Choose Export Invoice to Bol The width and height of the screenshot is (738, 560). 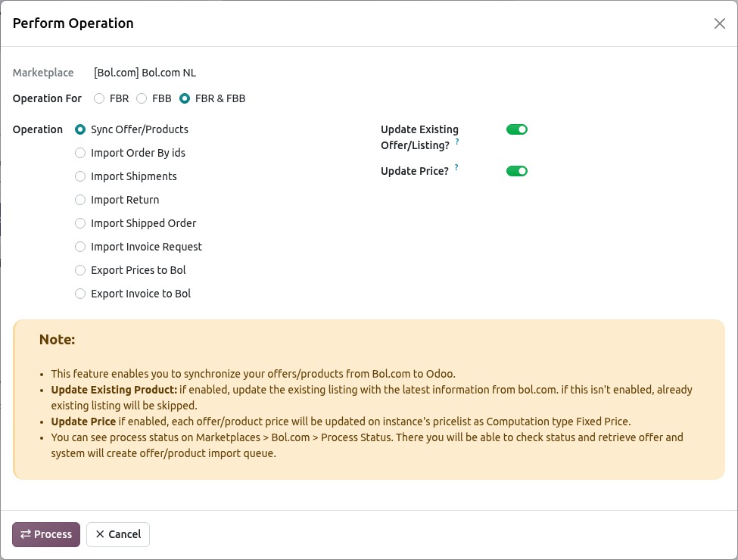(x=80, y=294)
